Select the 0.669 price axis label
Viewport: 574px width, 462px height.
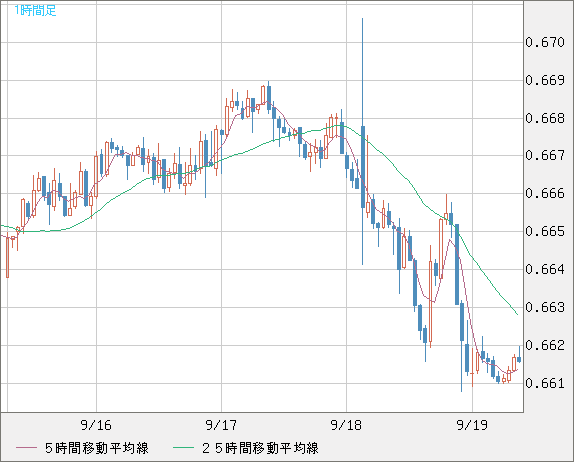click(545, 80)
